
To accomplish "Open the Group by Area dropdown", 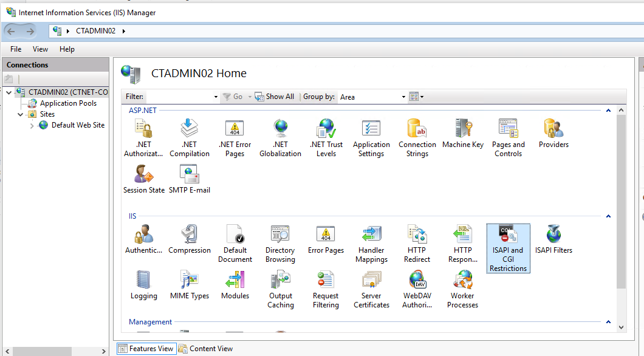I will [403, 97].
